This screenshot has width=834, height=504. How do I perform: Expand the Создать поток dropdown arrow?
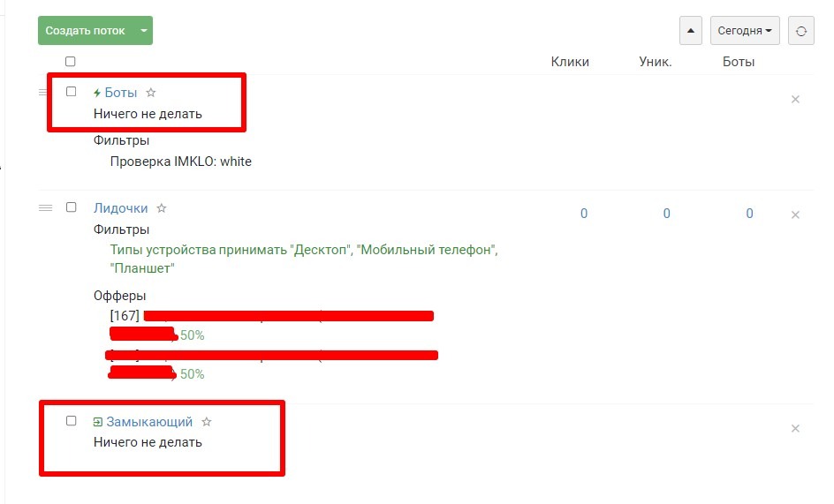(x=144, y=31)
